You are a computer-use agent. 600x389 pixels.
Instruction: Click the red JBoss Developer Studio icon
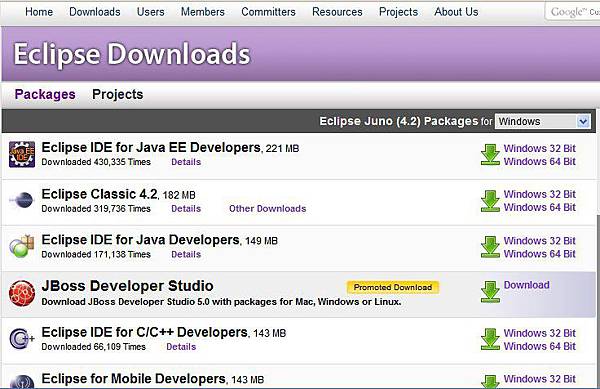click(22, 293)
